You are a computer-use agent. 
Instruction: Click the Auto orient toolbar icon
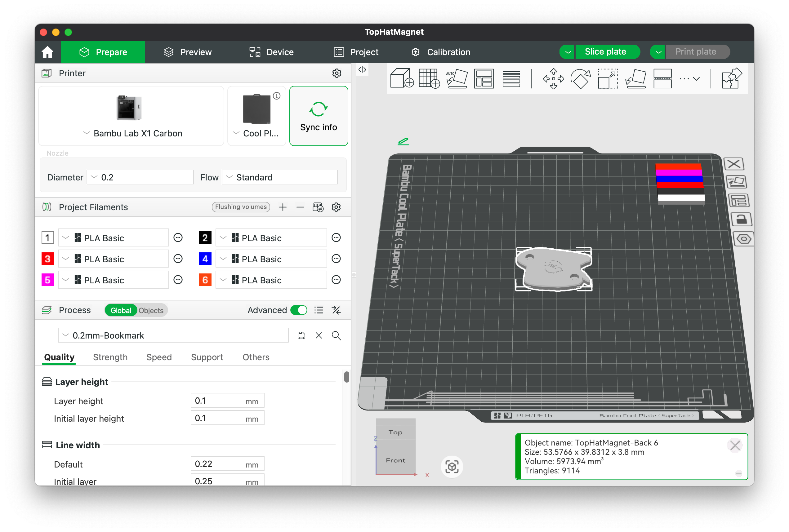pyautogui.click(x=457, y=78)
